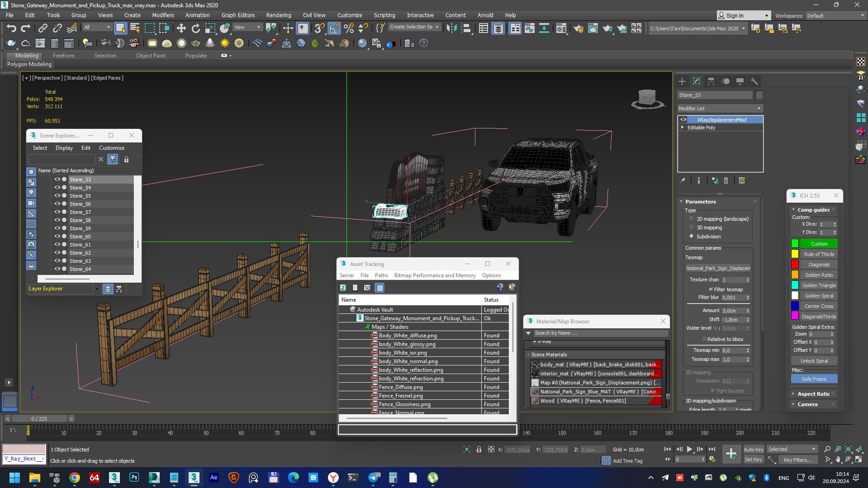Select 2D mapping (landscape) radio

tap(691, 219)
